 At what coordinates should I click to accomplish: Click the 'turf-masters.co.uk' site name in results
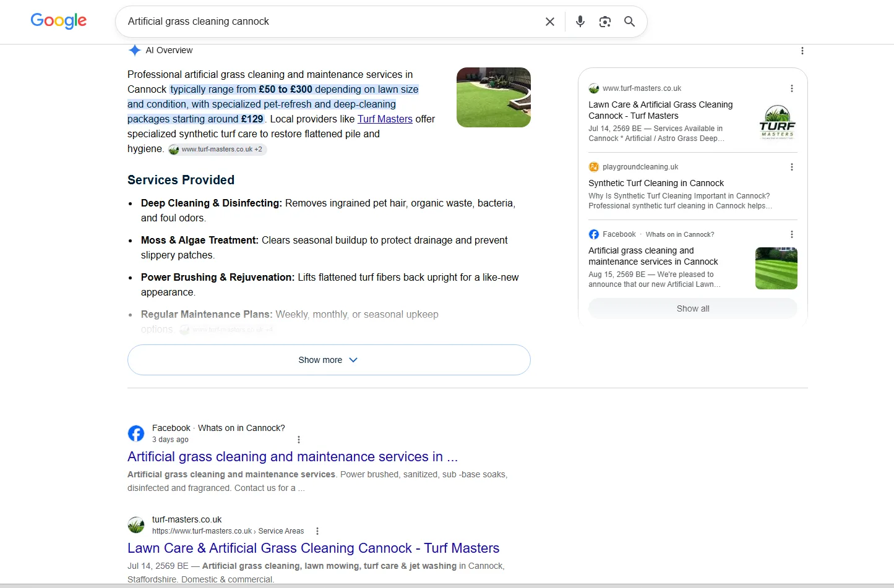pyautogui.click(x=187, y=519)
